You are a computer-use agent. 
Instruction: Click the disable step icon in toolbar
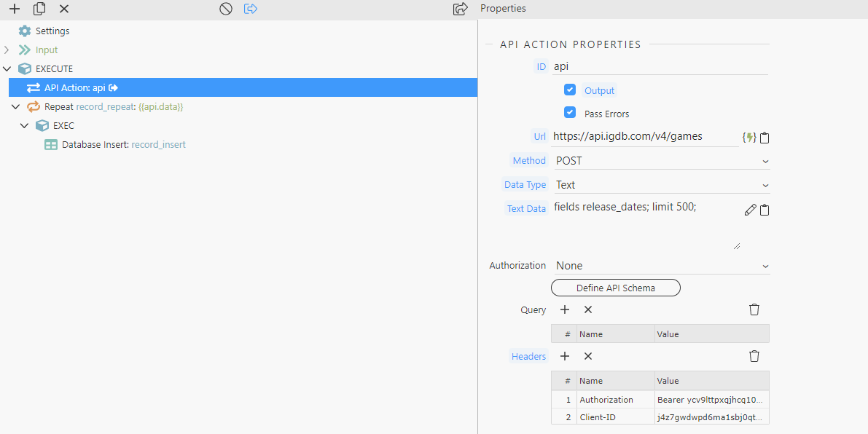[x=226, y=9]
